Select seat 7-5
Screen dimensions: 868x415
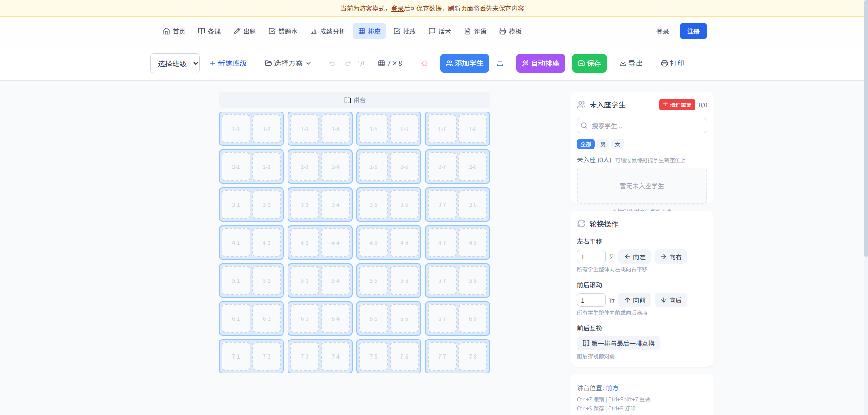pos(373,356)
